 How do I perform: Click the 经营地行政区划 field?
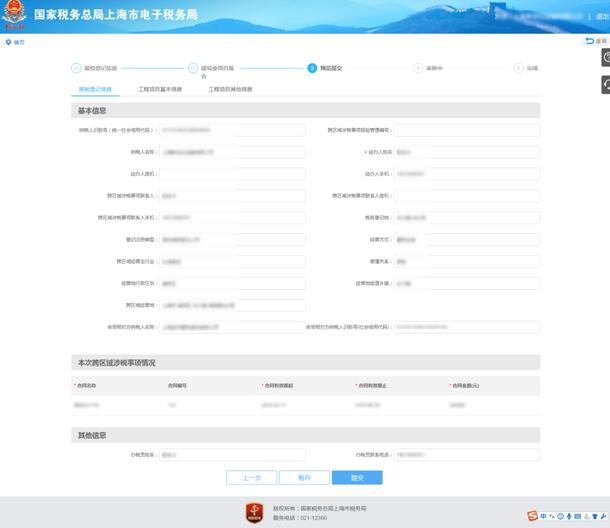(232, 283)
